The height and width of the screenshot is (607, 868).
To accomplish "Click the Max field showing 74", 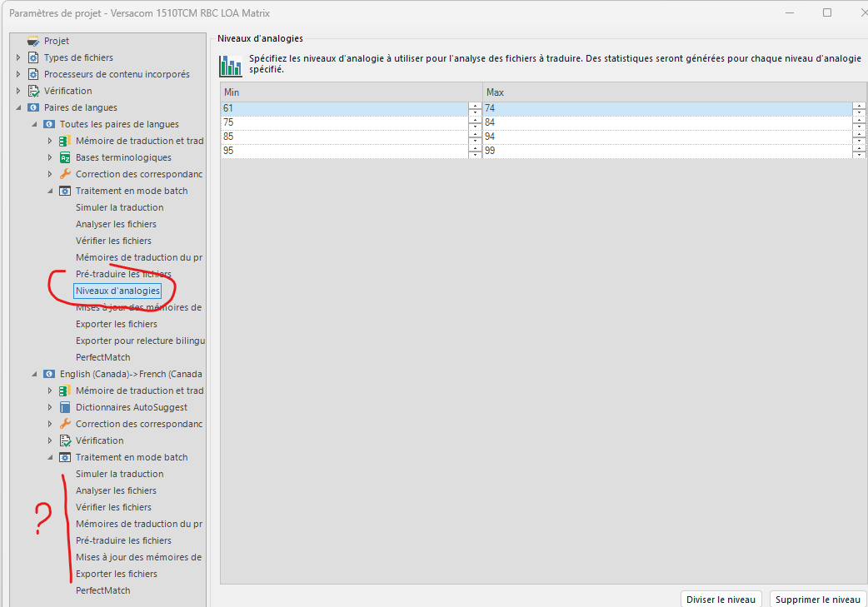I will pos(667,108).
